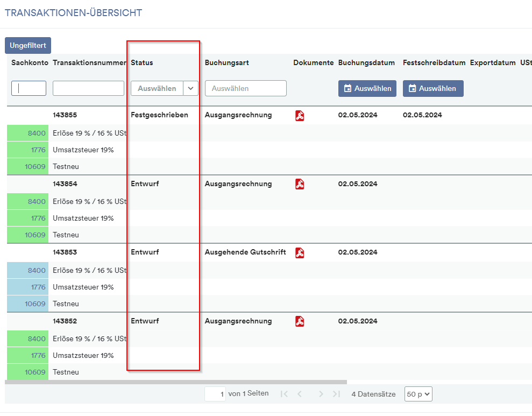532x416 pixels.
Task: Sort by the Transaktionsnummer column header
Action: [x=90, y=63]
